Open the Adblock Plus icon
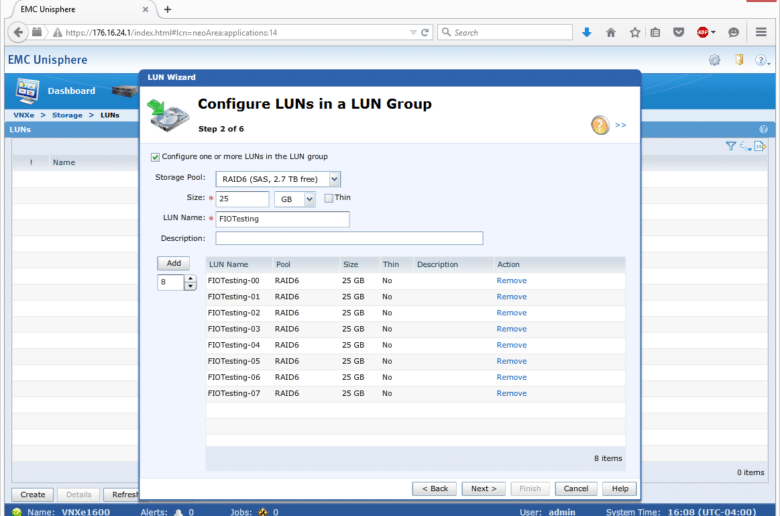The height and width of the screenshot is (516, 780). pyautogui.click(x=702, y=32)
